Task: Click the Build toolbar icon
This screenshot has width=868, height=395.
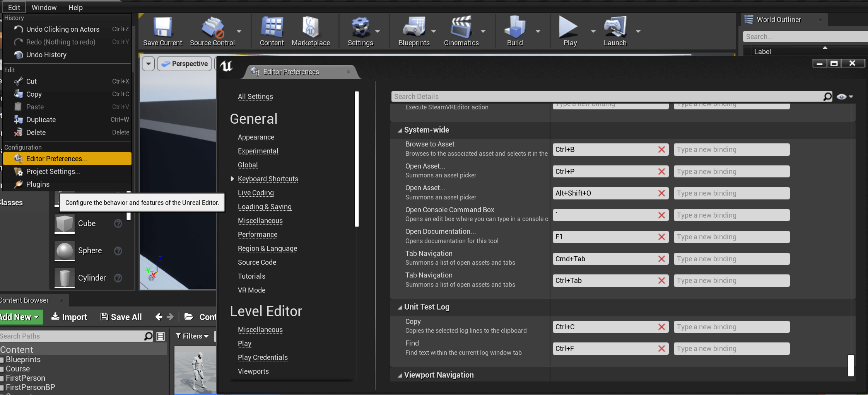Action: pyautogui.click(x=515, y=32)
